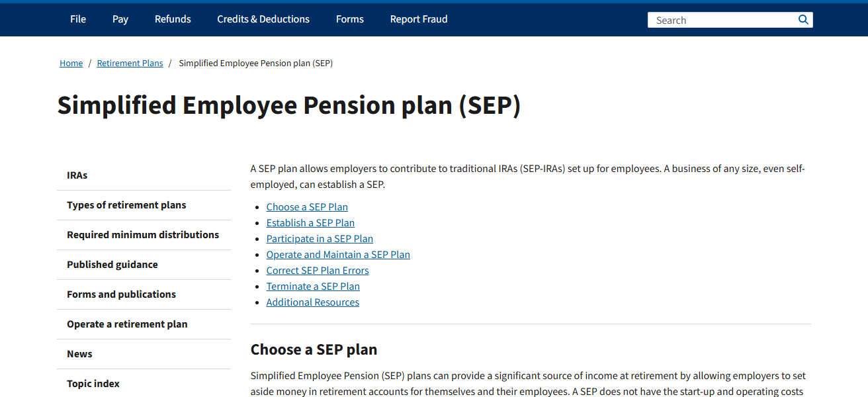Click the search magnifier icon

[x=803, y=19]
